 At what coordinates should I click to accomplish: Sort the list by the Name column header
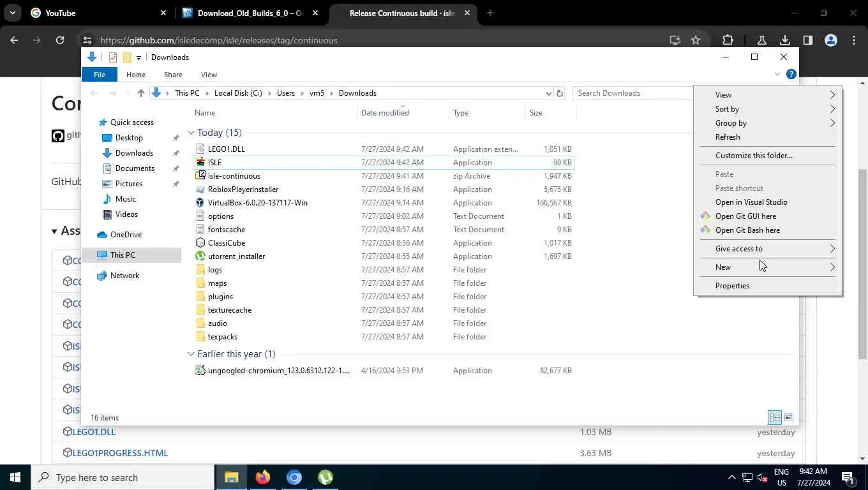[274, 113]
